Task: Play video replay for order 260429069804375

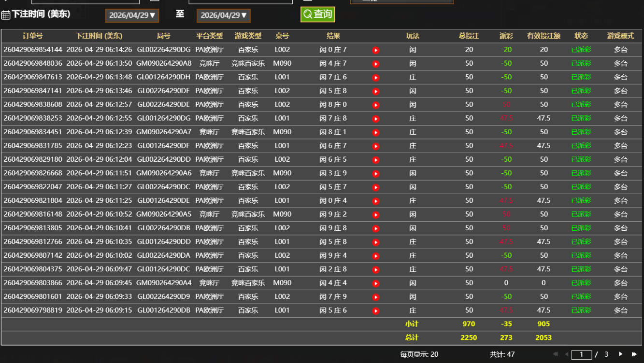Action: click(x=376, y=269)
